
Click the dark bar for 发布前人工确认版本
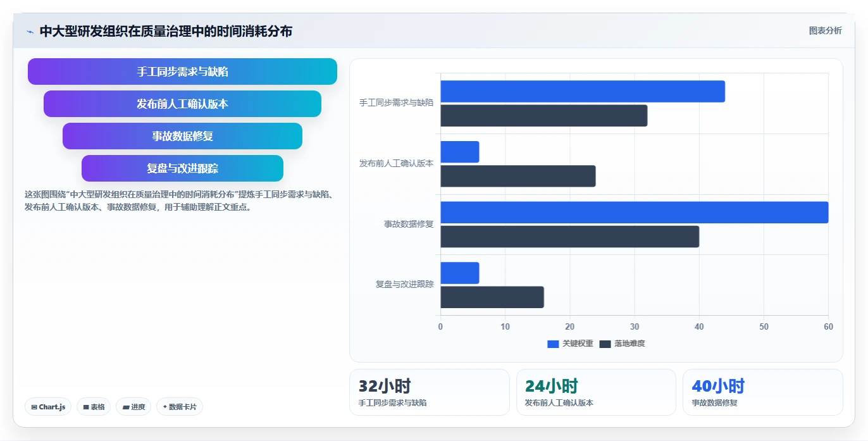tap(518, 176)
